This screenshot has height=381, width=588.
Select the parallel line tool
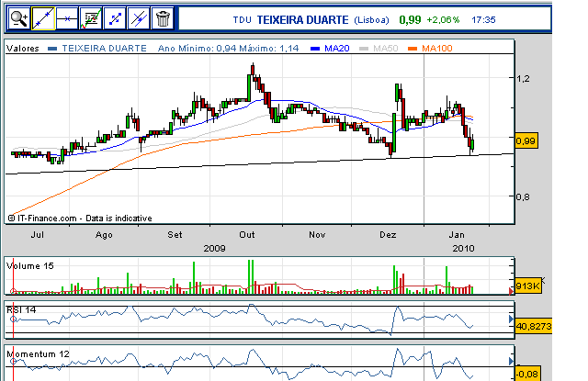139,18
